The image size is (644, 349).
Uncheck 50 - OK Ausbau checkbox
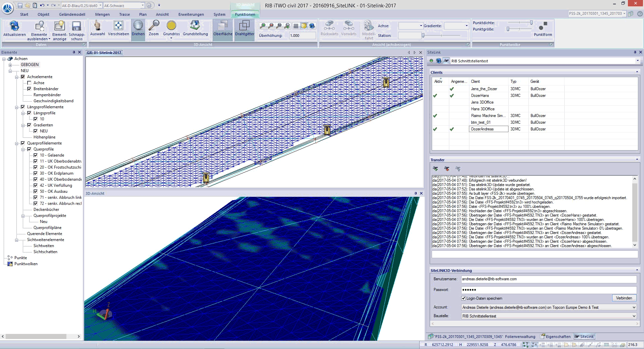click(x=36, y=191)
